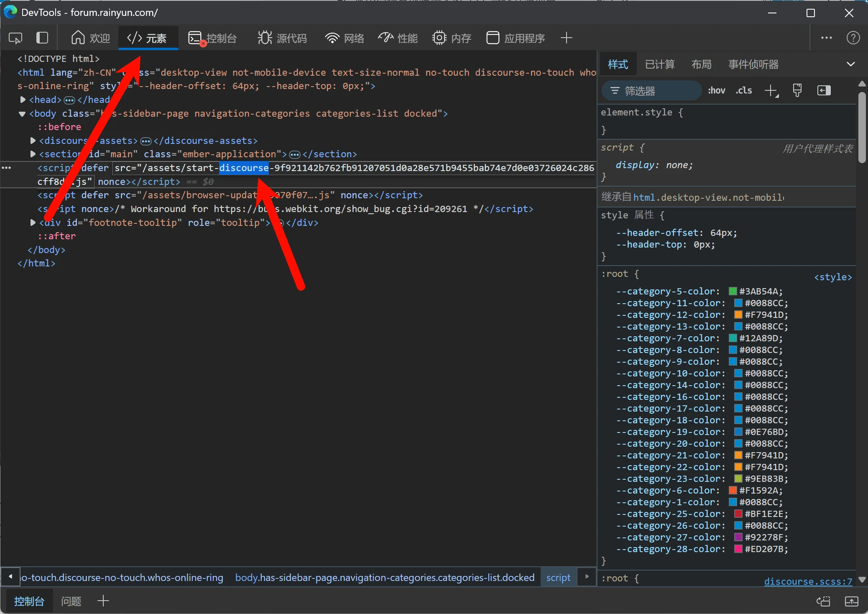This screenshot has width=868, height=614.
Task: Toggle the computed styles sidebar icon
Action: click(824, 90)
